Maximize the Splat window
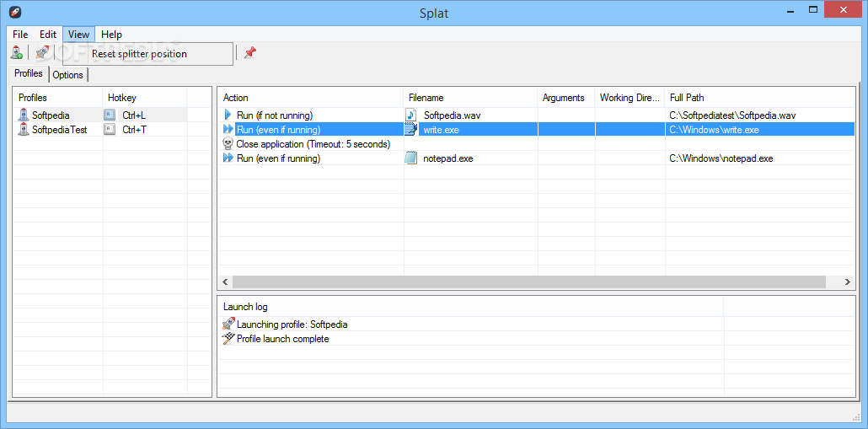This screenshot has width=868, height=429. pyautogui.click(x=813, y=9)
